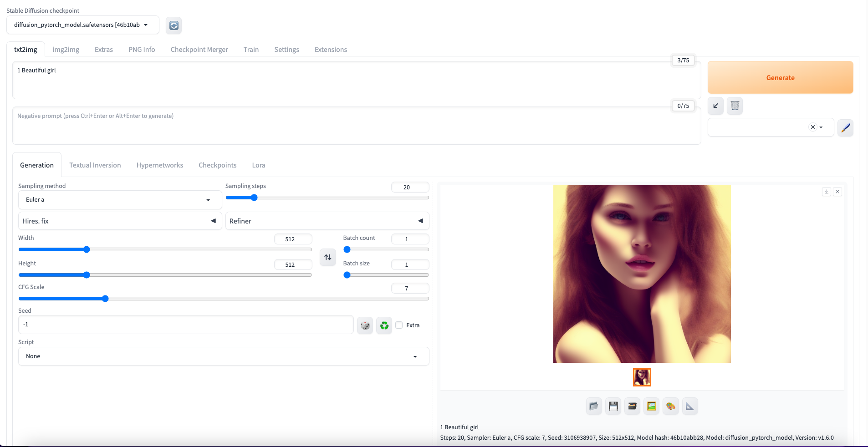The width and height of the screenshot is (868, 447).
Task: Adjust the Width slider
Action: click(x=165, y=249)
